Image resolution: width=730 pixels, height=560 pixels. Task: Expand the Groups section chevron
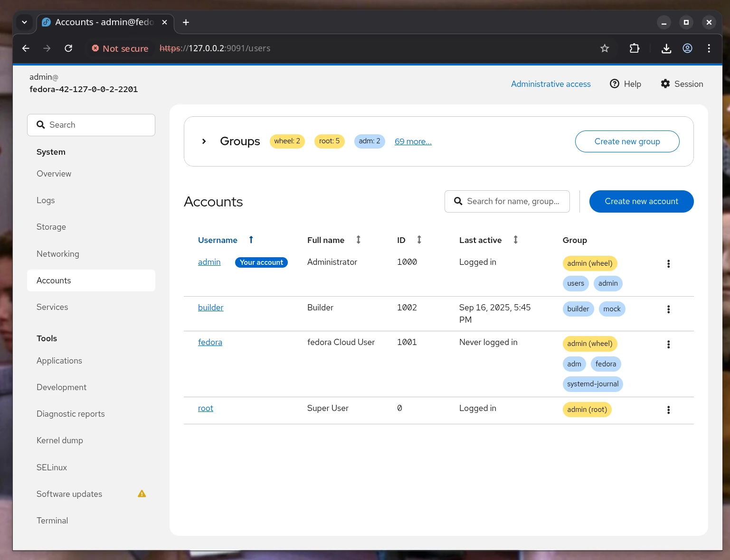[x=204, y=141]
